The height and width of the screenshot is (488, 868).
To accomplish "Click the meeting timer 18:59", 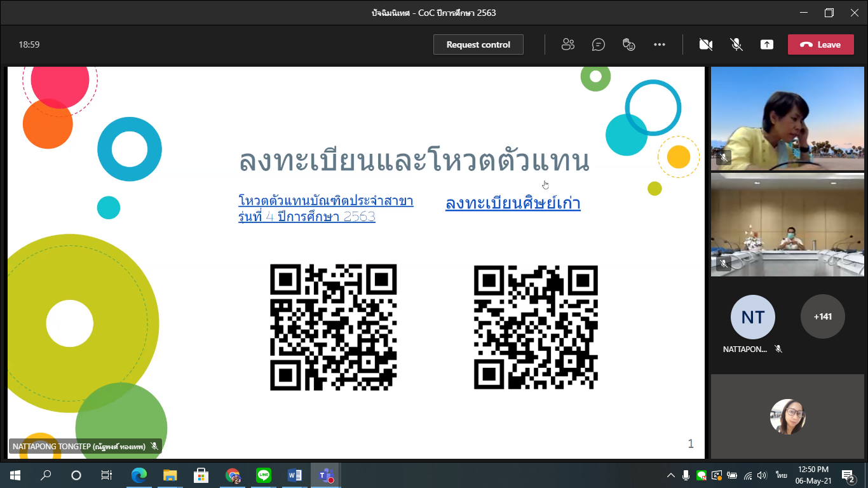I will [29, 44].
